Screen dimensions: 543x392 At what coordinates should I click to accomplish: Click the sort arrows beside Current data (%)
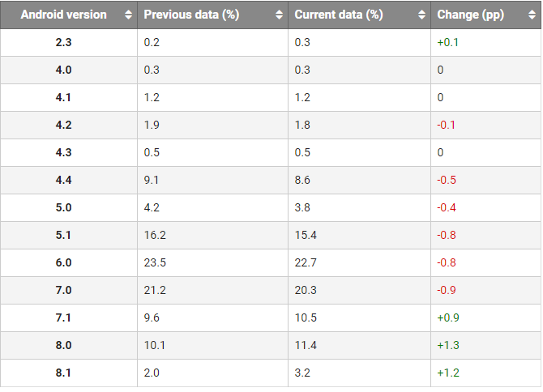point(421,15)
